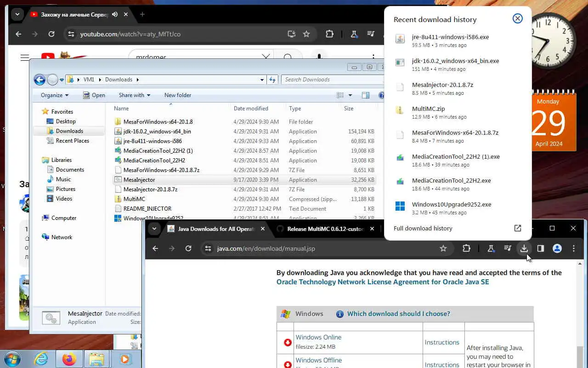
Task: Click the arrow after Downloads in breadcrumb
Action: click(137, 80)
